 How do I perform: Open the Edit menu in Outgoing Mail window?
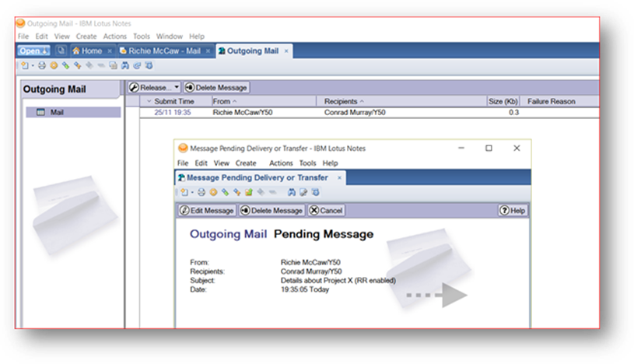coord(42,37)
